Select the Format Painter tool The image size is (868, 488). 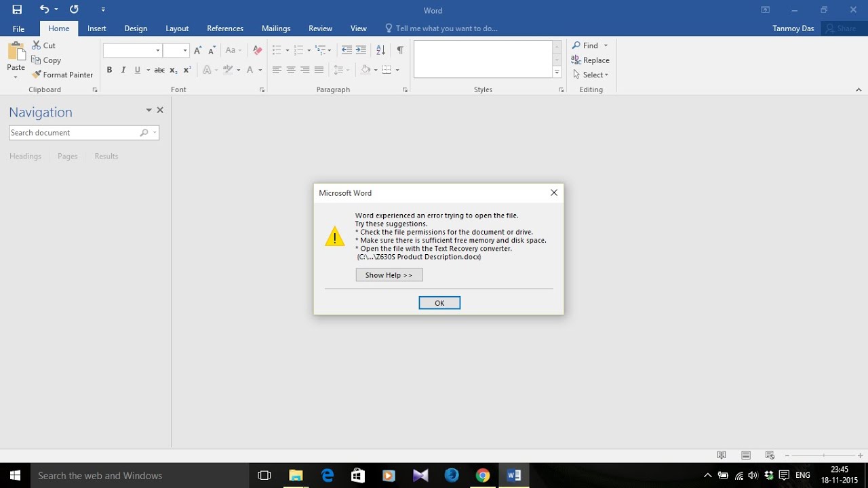(x=62, y=75)
